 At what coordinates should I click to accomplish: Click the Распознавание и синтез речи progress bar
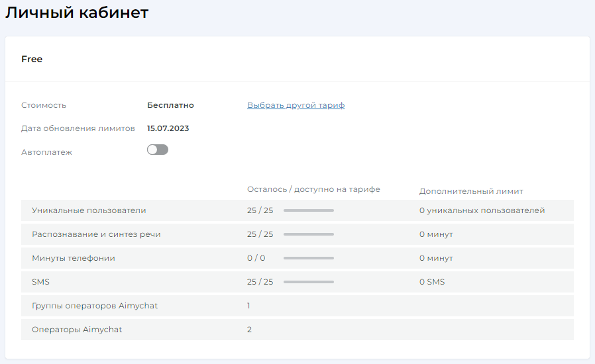click(x=309, y=234)
